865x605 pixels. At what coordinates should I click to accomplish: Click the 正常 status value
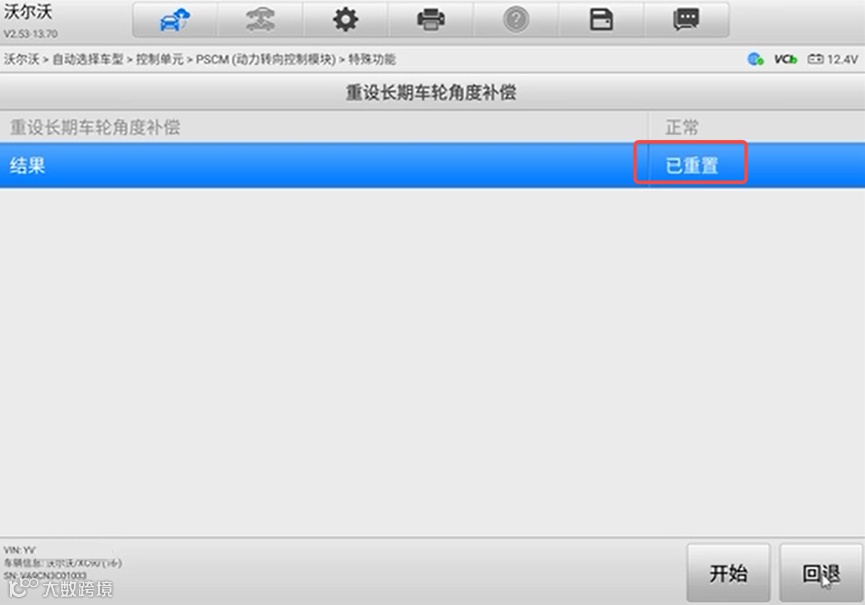[x=682, y=127]
